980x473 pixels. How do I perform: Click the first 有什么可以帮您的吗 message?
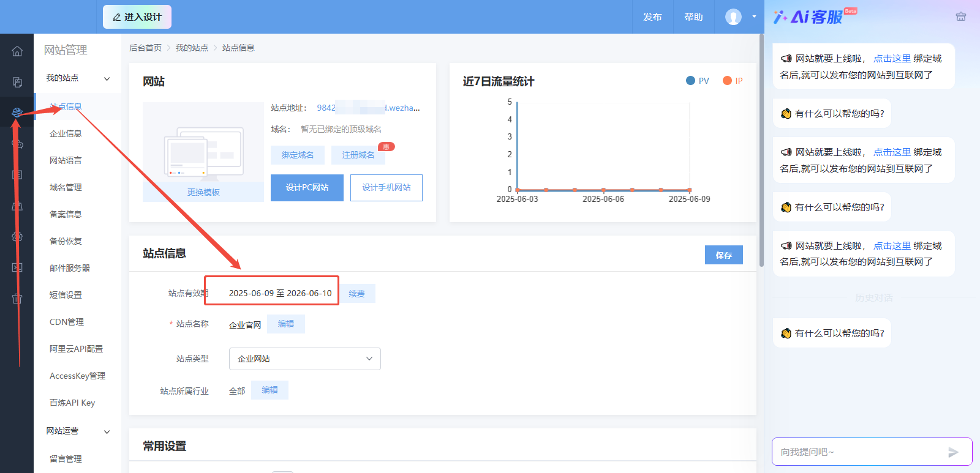[x=832, y=114]
